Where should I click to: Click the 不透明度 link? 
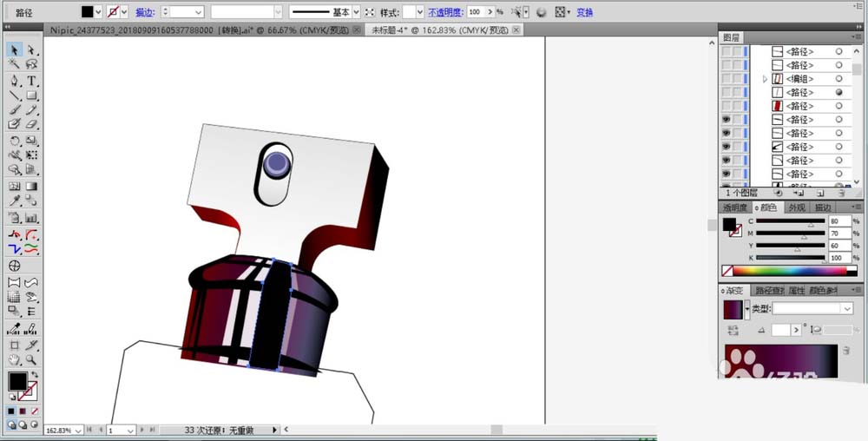point(444,11)
